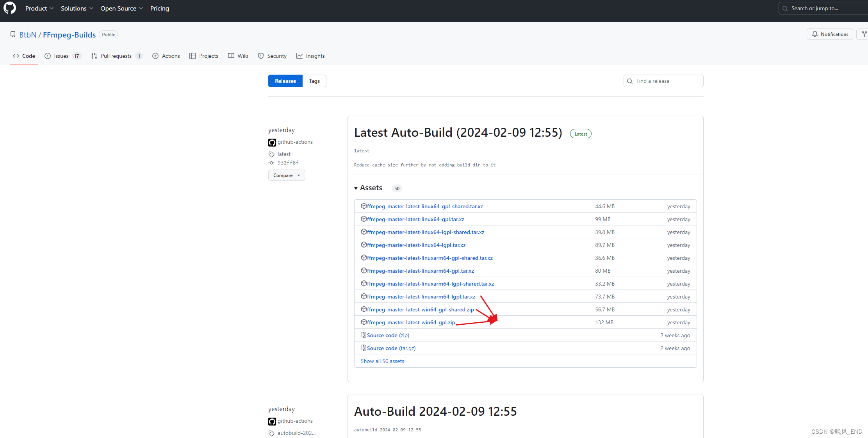The height and width of the screenshot is (438, 868).
Task: Click Show all 50 assets link
Action: [x=382, y=361]
